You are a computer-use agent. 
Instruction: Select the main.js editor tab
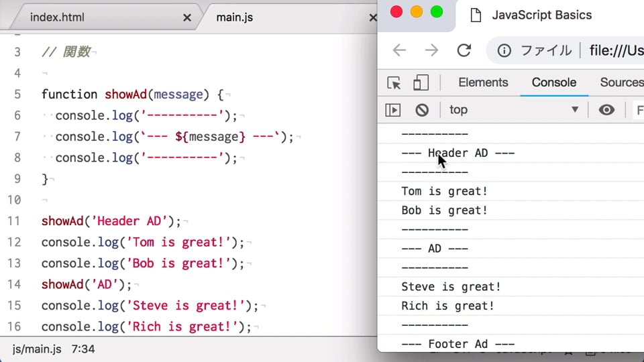click(235, 17)
